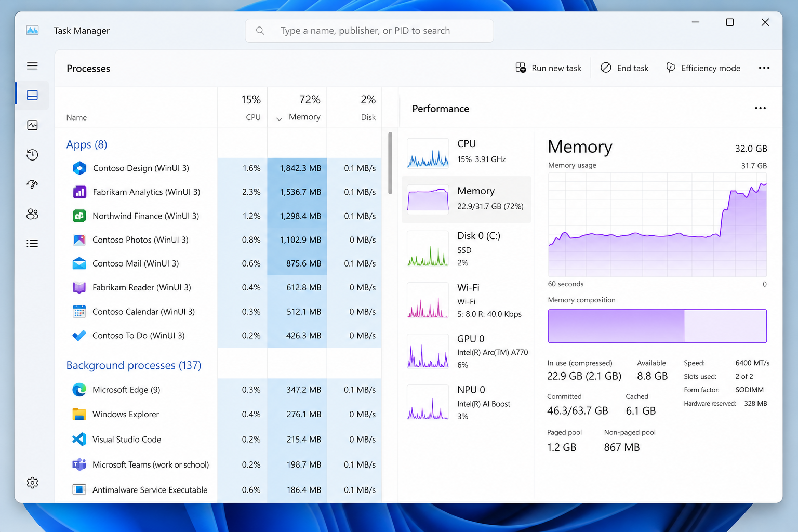
Task: Sort processes by the Disk column
Action: click(354, 108)
